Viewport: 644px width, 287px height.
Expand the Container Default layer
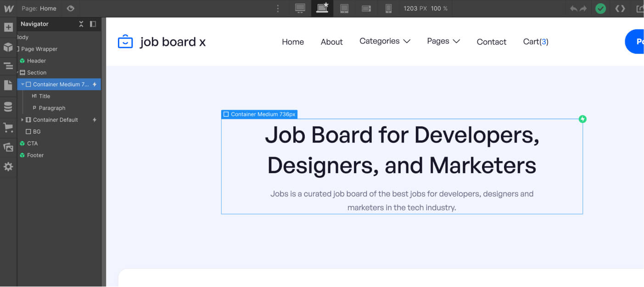[22, 119]
